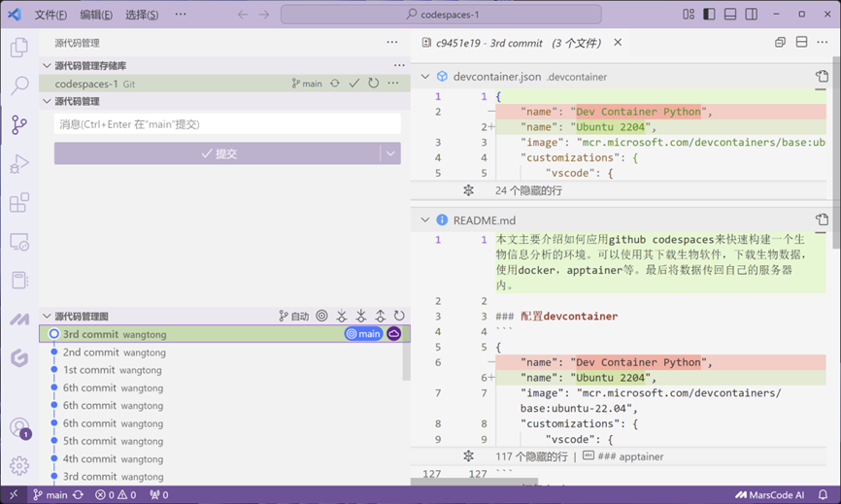841x504 pixels.
Task: Refresh the source control graph
Action: pyautogui.click(x=399, y=316)
